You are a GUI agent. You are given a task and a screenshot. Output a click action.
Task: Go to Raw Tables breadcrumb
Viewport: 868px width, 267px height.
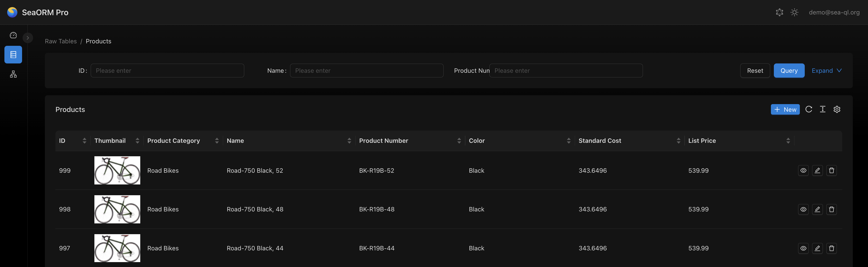(x=61, y=41)
